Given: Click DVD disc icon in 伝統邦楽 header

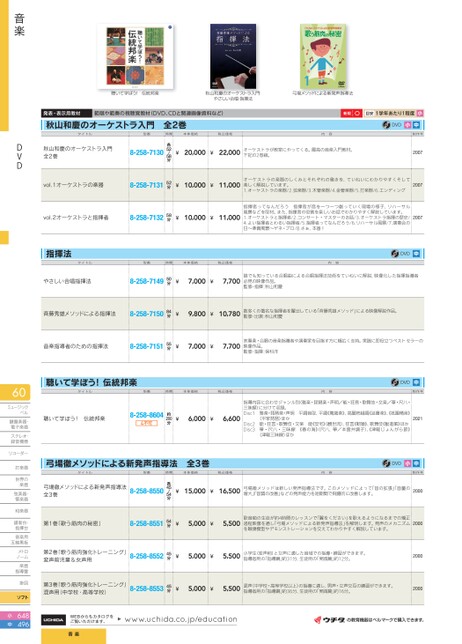Looking at the screenshot, I should point(395,382).
